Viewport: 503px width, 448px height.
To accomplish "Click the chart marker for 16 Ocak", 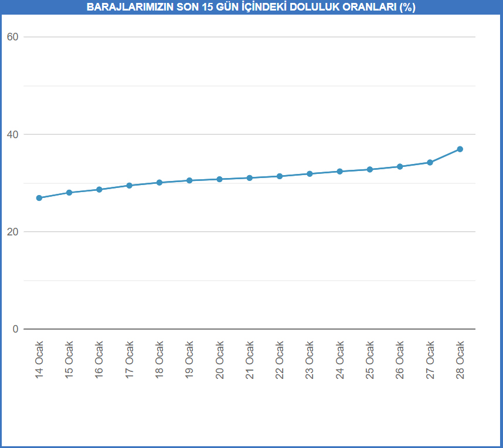I will click(x=99, y=190).
